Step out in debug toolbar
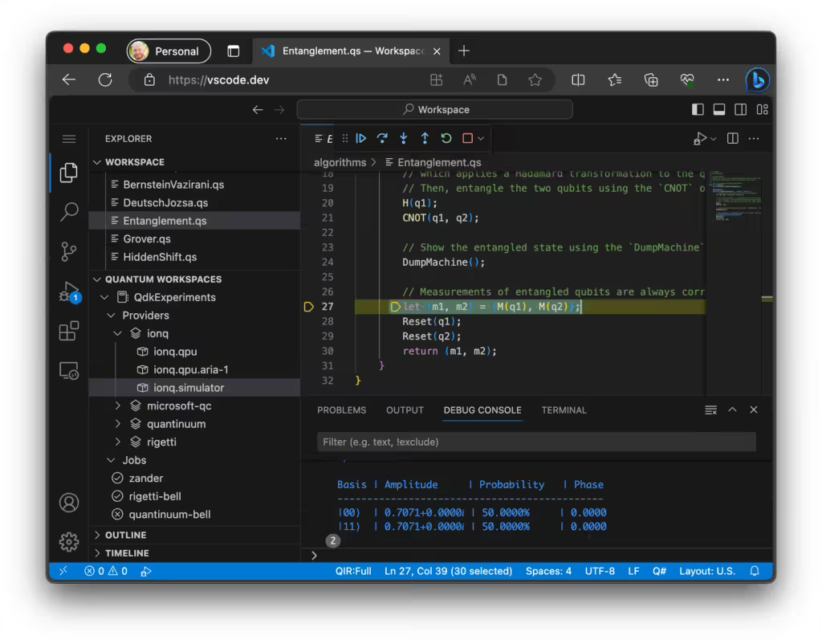822x644 pixels. coord(425,138)
